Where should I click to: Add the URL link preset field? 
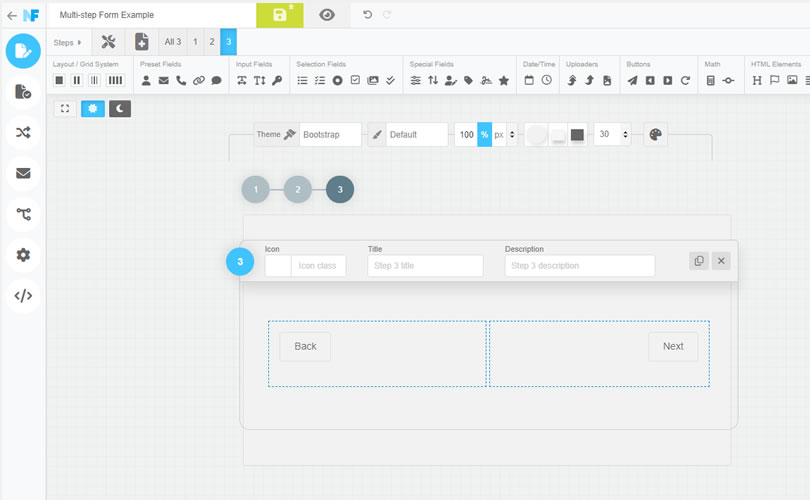(199, 80)
